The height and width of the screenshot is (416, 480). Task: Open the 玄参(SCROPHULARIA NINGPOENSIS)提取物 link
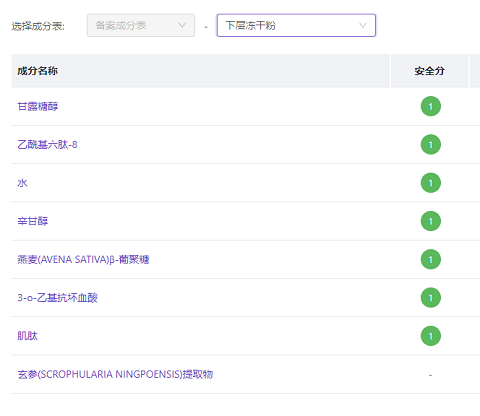pyautogui.click(x=115, y=374)
